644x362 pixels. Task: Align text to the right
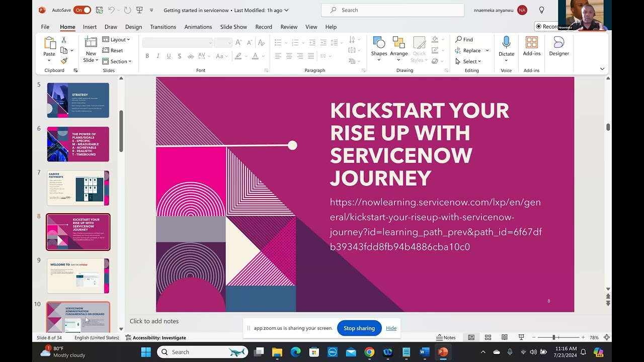300,56
